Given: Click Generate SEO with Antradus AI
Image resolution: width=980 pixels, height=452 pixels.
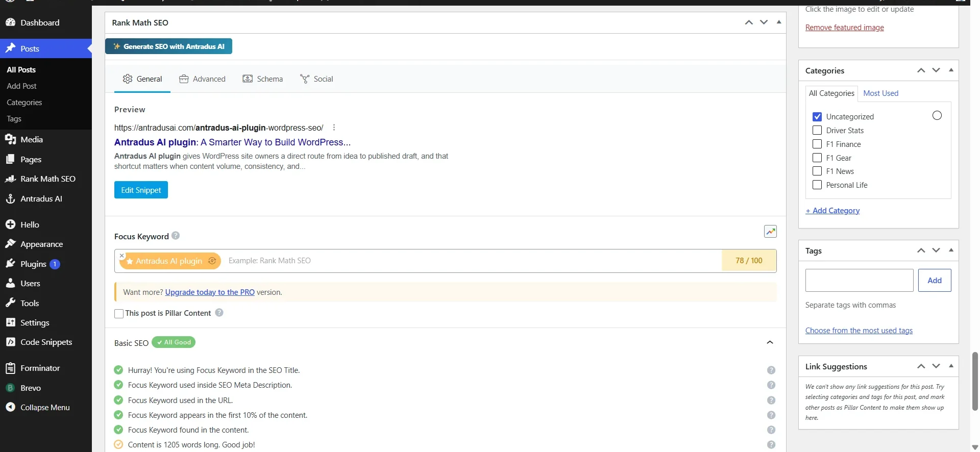Looking at the screenshot, I should tap(168, 46).
